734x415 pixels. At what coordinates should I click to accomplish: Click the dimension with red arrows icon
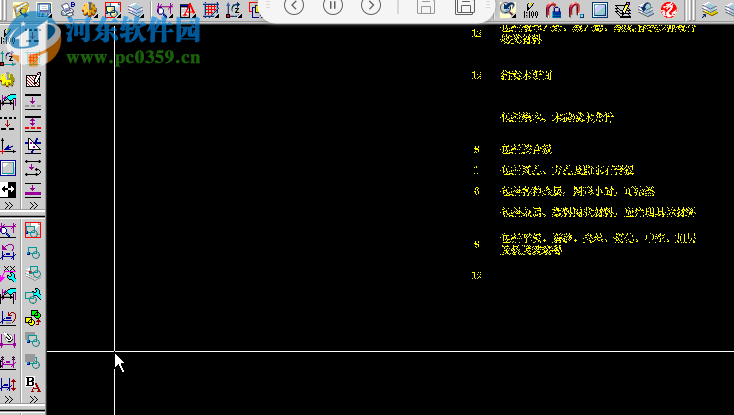(8, 384)
